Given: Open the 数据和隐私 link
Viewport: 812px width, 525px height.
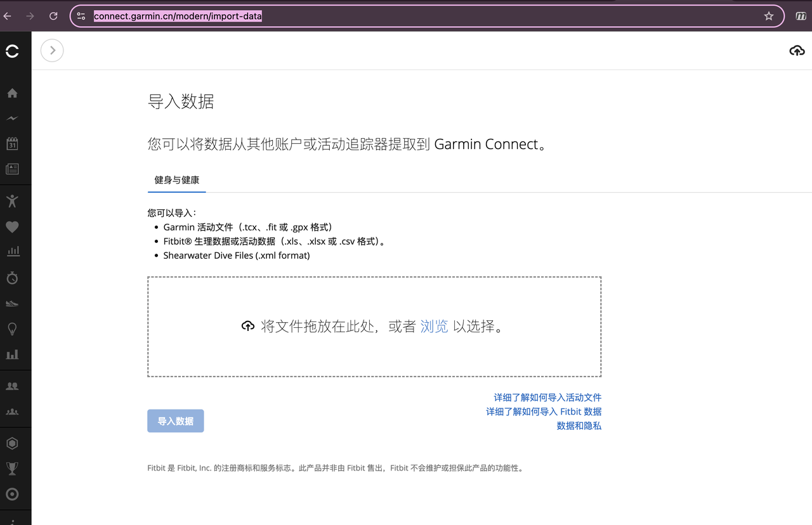Looking at the screenshot, I should pos(579,425).
